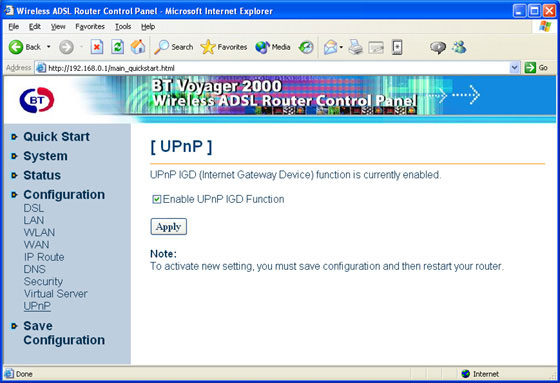Open the Virtual Server configuration link
Screen dimensions: 560x383
[x=56, y=294]
